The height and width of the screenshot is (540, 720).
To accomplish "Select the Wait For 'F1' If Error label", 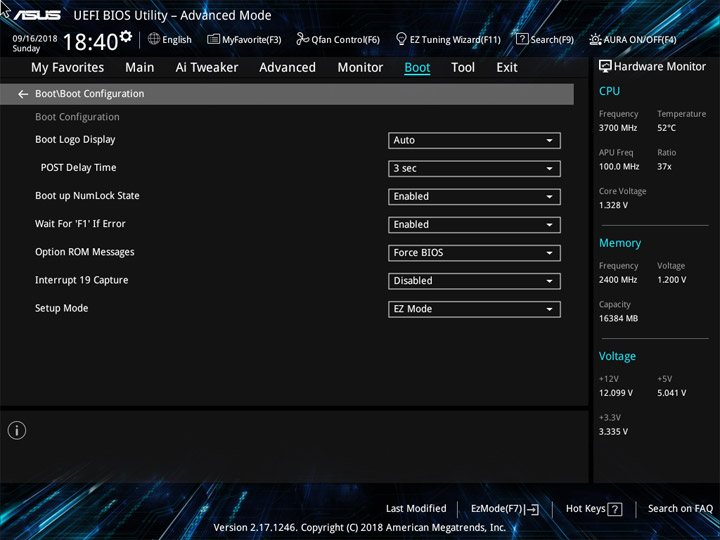I will (x=80, y=224).
